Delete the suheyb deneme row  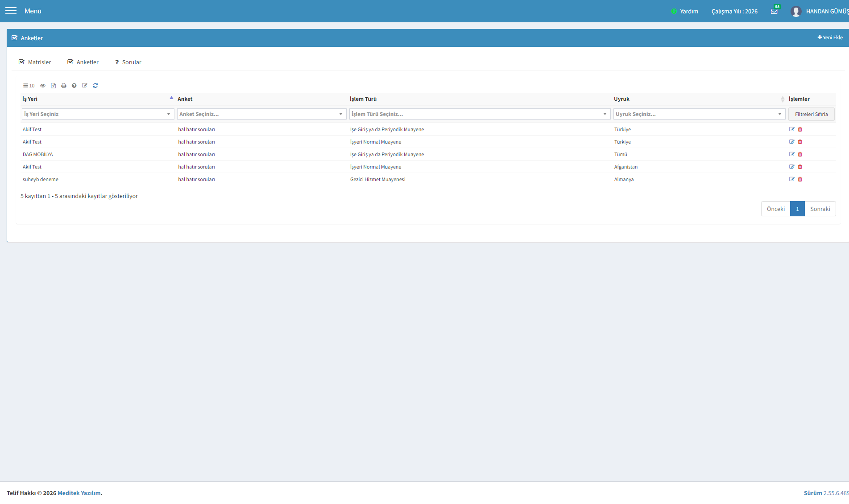[800, 179]
